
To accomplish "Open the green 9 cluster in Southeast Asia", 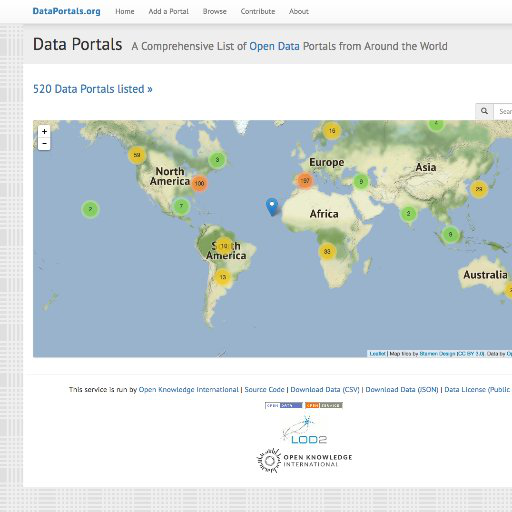I will click(450, 235).
